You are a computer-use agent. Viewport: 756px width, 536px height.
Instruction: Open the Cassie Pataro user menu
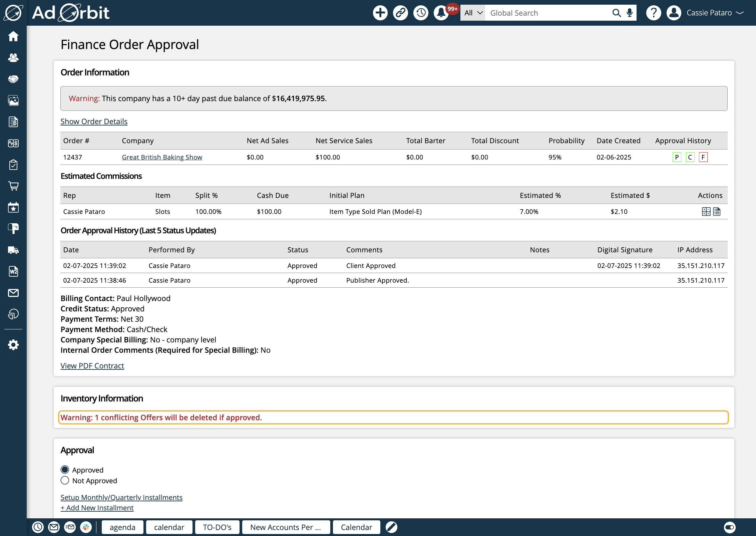709,13
